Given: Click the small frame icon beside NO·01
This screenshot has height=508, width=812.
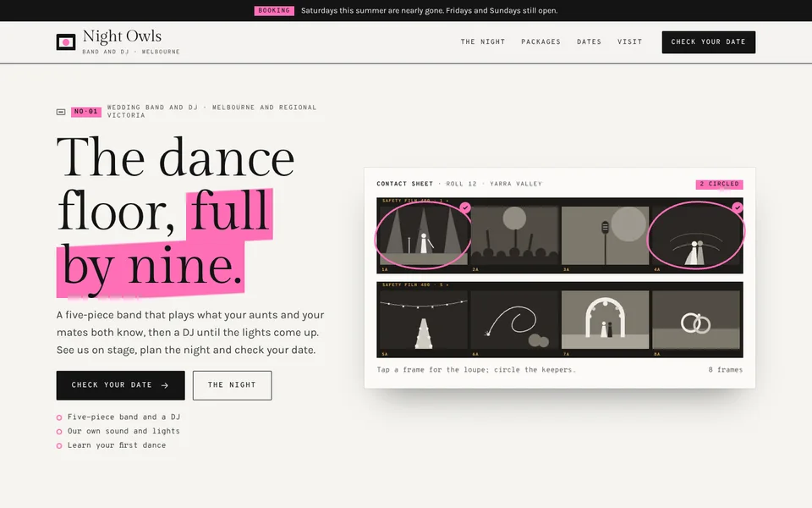Looking at the screenshot, I should (x=61, y=112).
